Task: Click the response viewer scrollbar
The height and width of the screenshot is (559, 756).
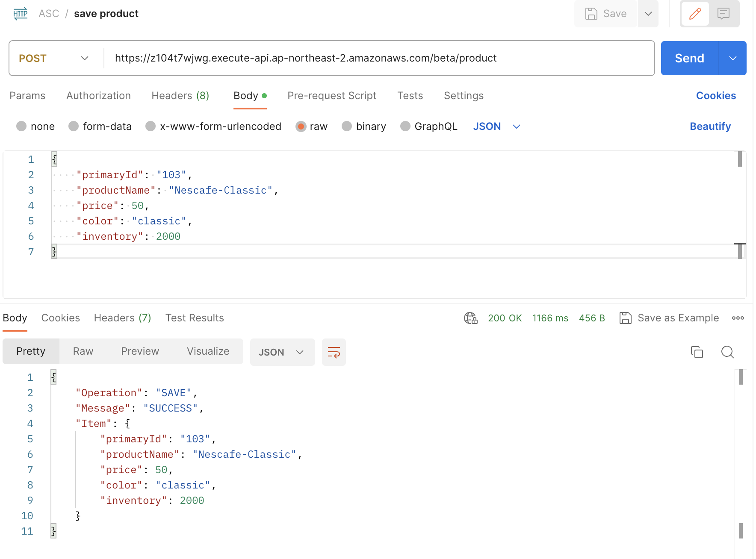Action: click(741, 464)
